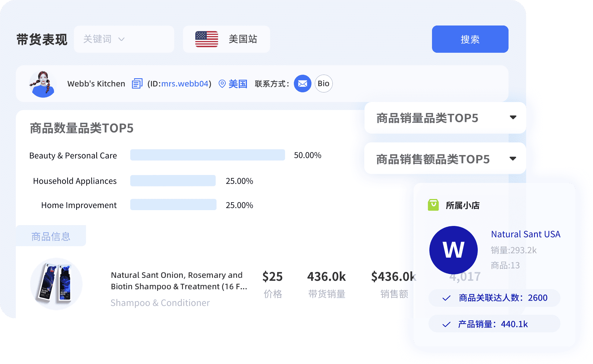
Task: Click Beauty & Personal Care percentage bar
Action: pos(207,155)
